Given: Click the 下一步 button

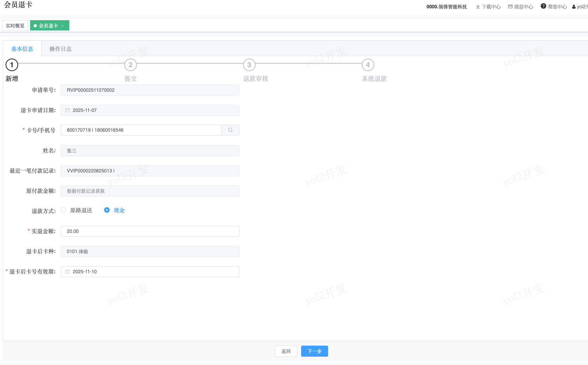Looking at the screenshot, I should [x=315, y=351].
